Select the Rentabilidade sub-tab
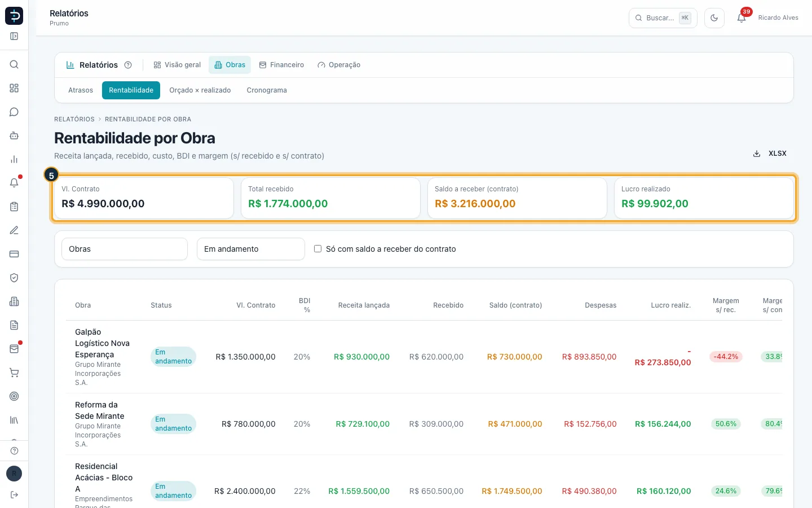 (x=131, y=90)
